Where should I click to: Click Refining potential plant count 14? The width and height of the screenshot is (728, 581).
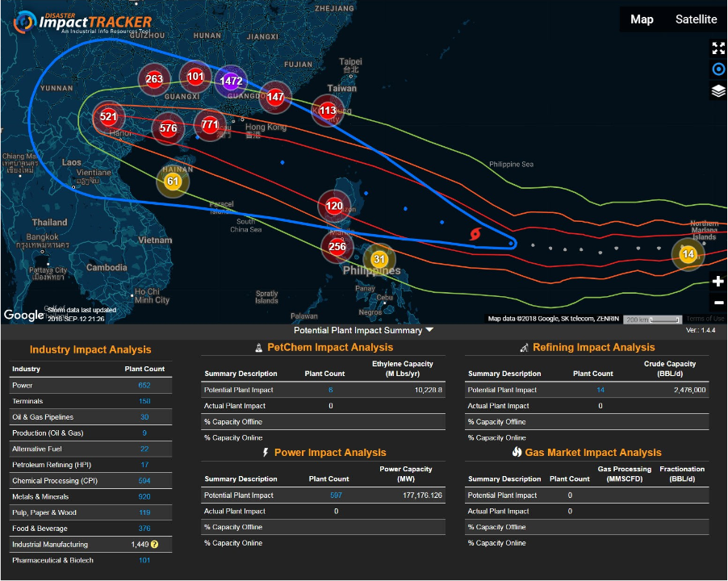600,390
